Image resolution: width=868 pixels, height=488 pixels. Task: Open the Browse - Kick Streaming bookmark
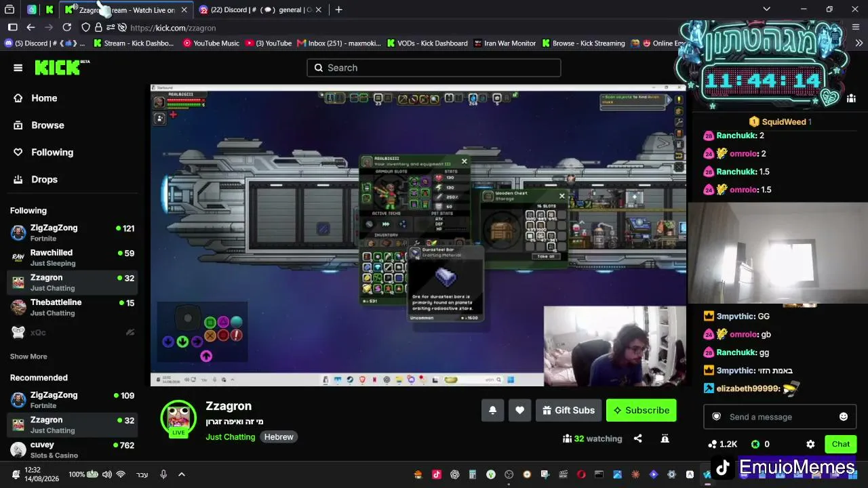[583, 43]
